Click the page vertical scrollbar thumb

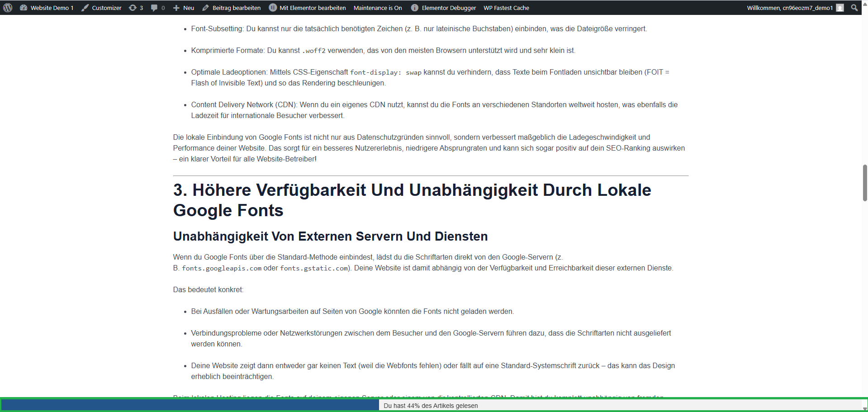[865, 183]
